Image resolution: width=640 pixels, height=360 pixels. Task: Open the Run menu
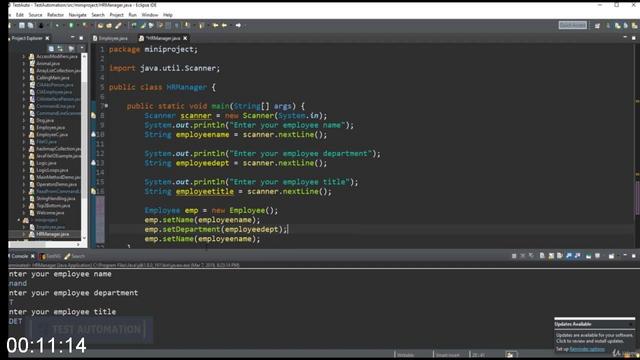(x=133, y=15)
